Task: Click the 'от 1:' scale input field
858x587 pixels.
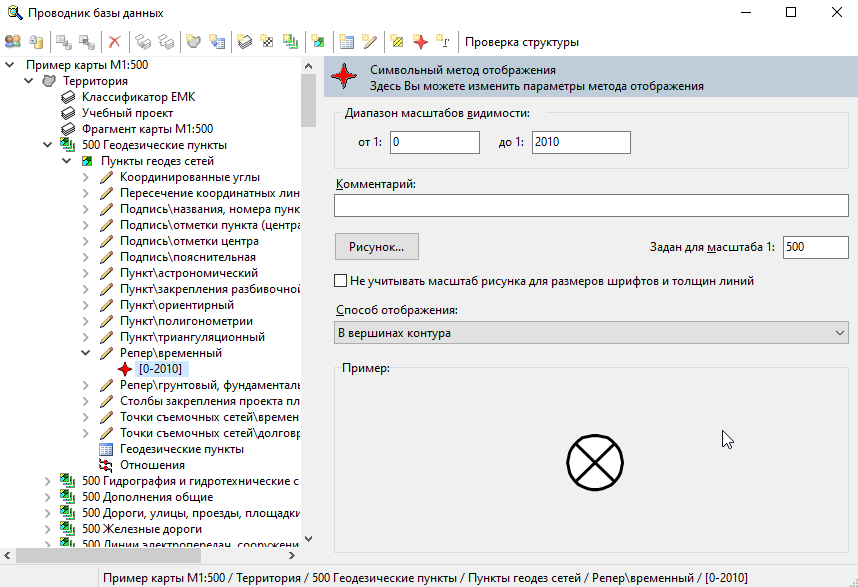Action: coord(434,142)
